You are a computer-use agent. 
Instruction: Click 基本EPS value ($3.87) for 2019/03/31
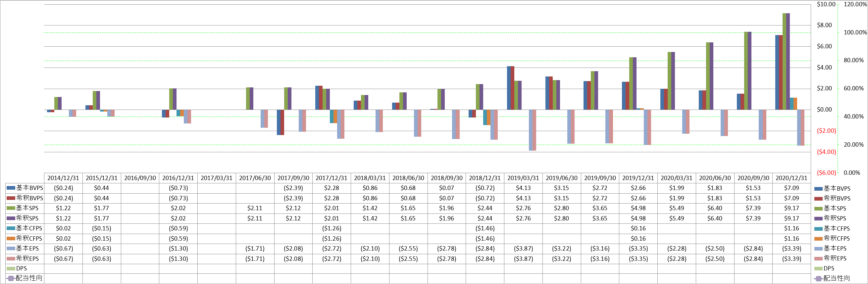pos(523,249)
